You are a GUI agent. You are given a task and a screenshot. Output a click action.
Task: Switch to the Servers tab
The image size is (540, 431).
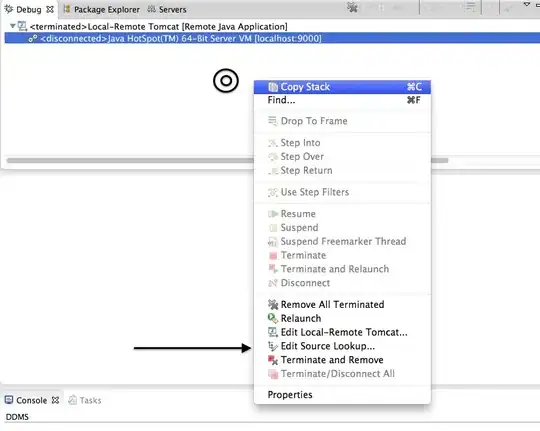pyautogui.click(x=167, y=10)
